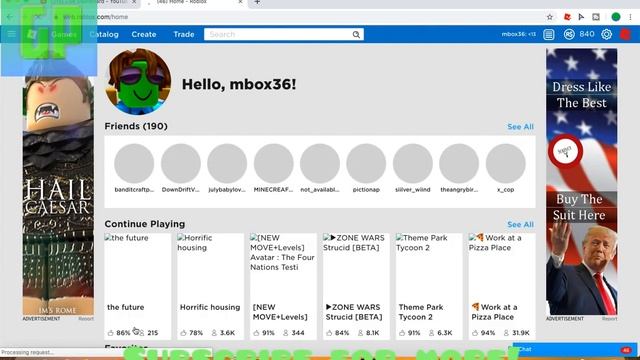Click the 3.6K player count on Horrific housing

click(223, 333)
